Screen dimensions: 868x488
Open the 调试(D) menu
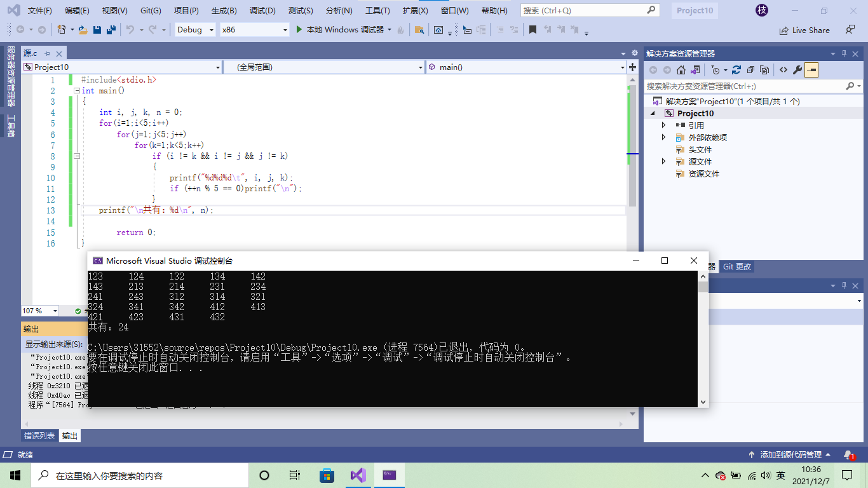[262, 10]
